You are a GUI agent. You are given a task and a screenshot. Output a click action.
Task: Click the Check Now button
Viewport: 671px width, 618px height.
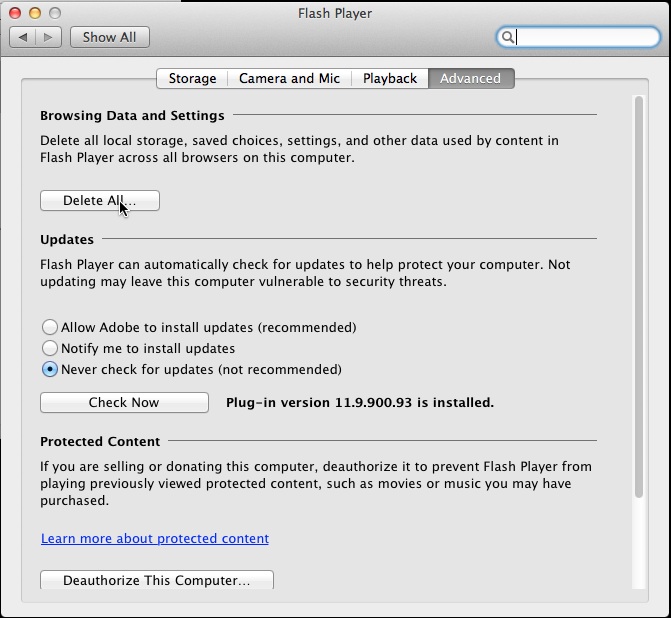[124, 402]
